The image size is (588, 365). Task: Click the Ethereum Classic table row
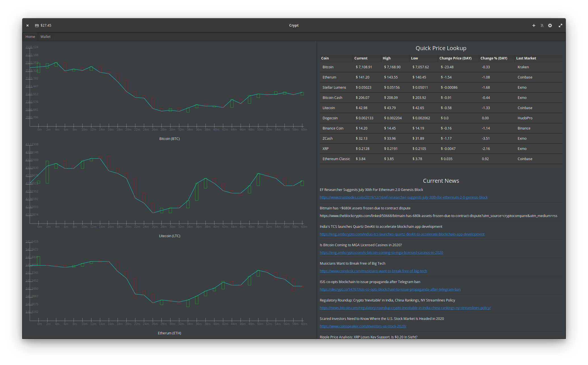(441, 159)
